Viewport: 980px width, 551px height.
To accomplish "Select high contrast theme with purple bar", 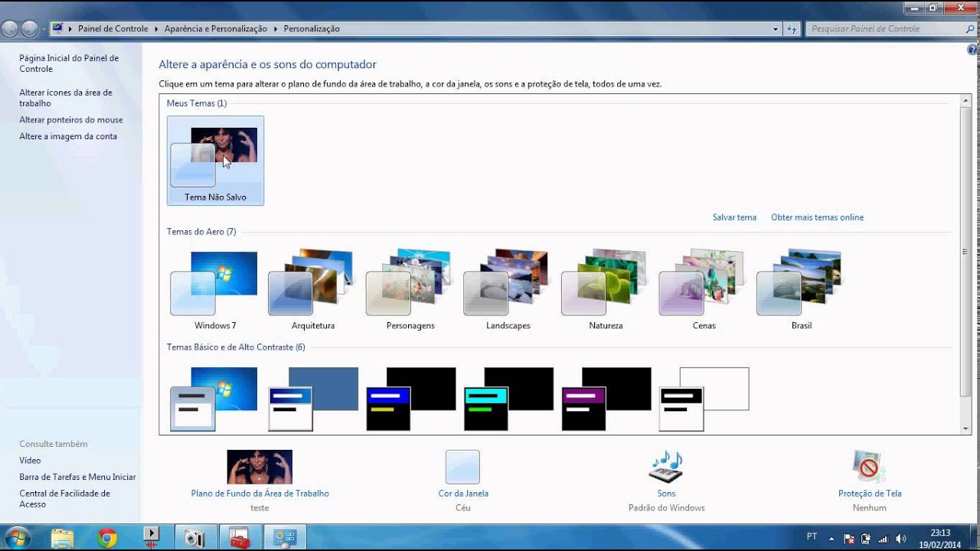I will (606, 399).
